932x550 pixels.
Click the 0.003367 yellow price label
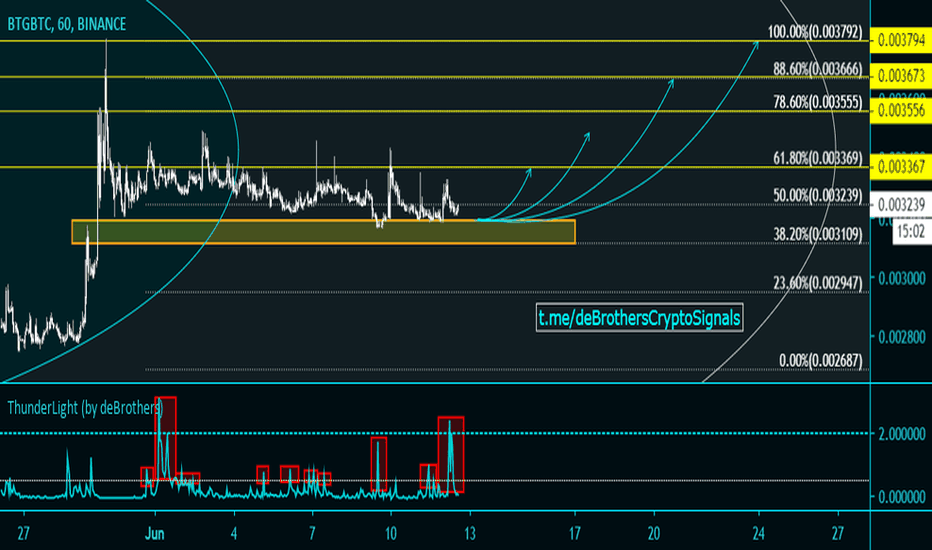tap(901, 167)
